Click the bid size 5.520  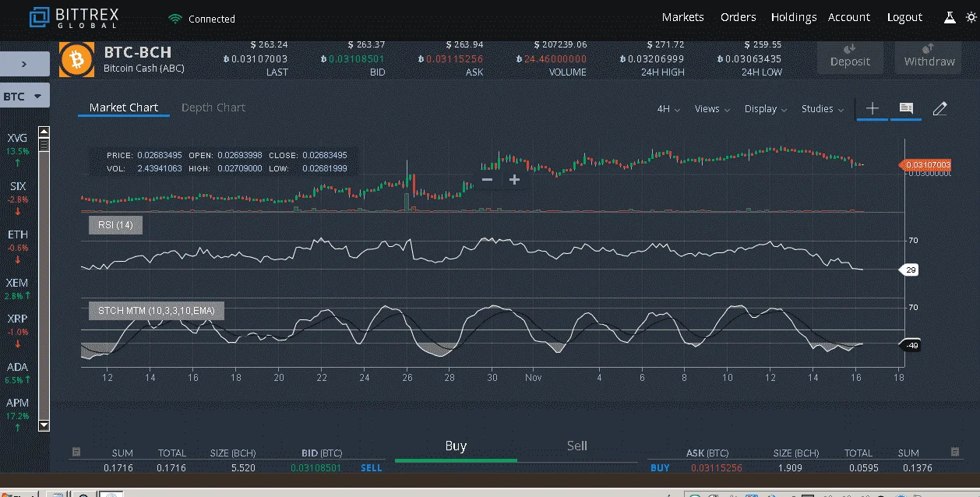click(244, 468)
